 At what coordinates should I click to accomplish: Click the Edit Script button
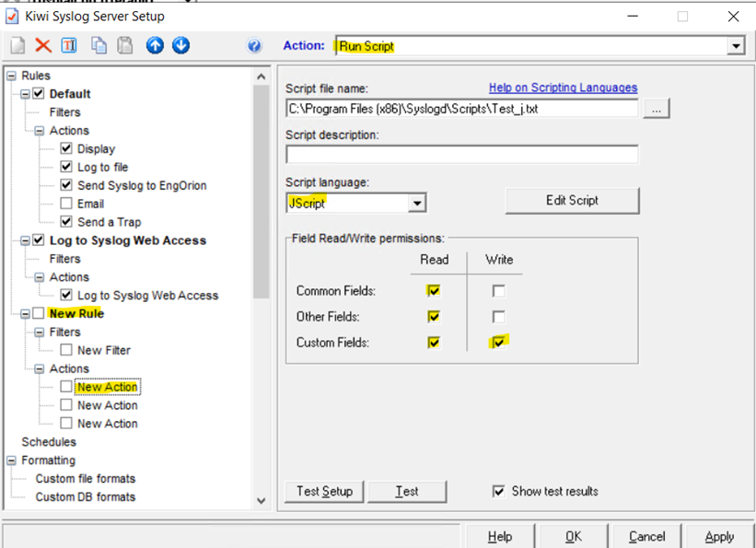pyautogui.click(x=573, y=200)
